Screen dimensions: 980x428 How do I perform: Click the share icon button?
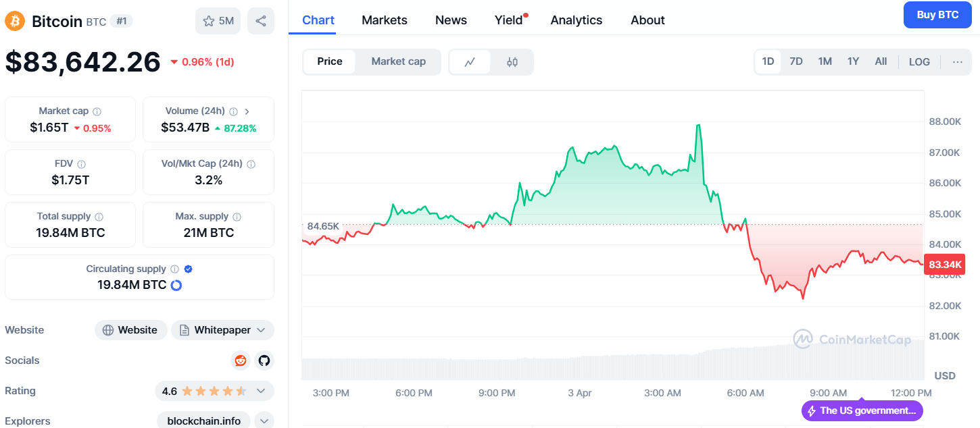click(x=261, y=21)
